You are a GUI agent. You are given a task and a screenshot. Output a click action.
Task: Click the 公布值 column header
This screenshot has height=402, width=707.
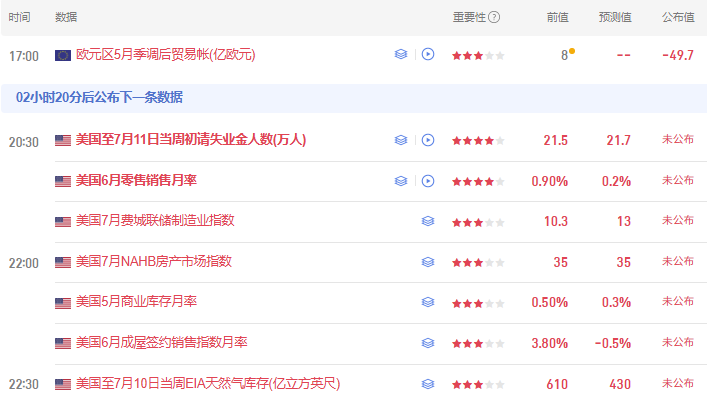(x=678, y=17)
